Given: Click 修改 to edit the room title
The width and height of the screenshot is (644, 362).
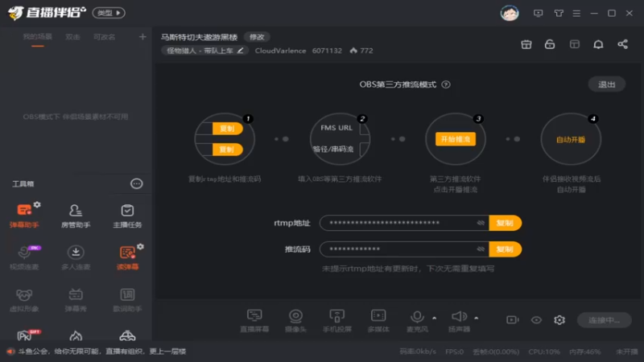Looking at the screenshot, I should tap(257, 37).
